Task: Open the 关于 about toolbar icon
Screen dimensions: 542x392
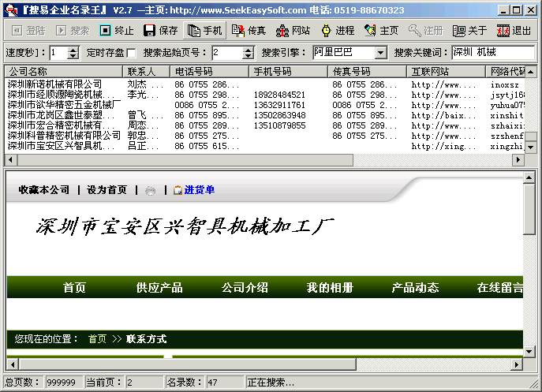Action: tap(469, 31)
